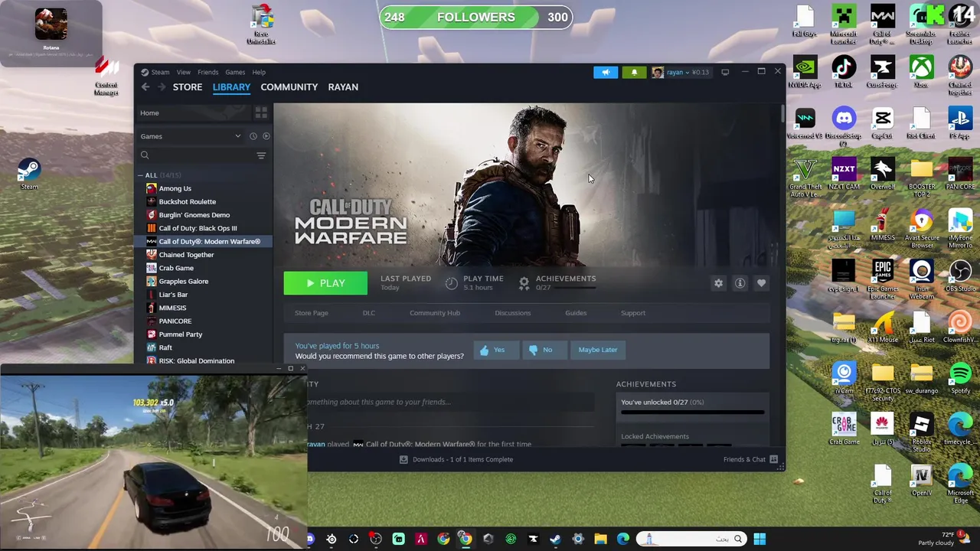
Task: Launch Roblox Studio from the desktop
Action: (921, 432)
